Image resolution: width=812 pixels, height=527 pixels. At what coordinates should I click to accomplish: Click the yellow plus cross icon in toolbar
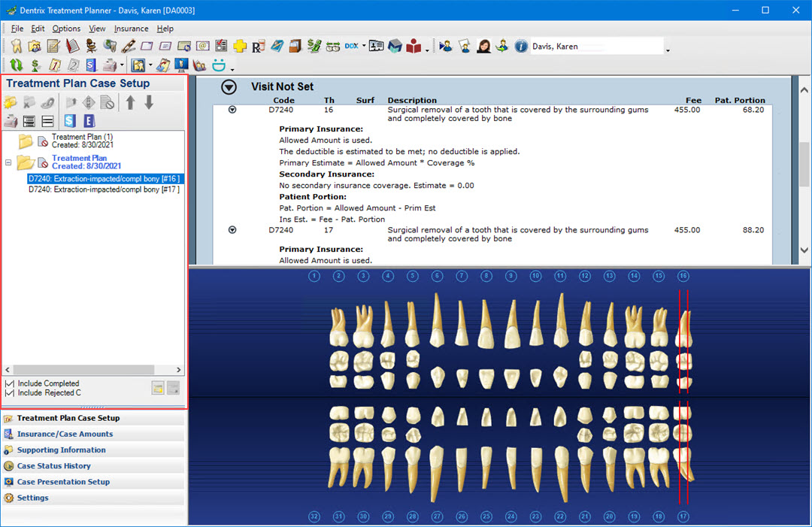point(240,47)
